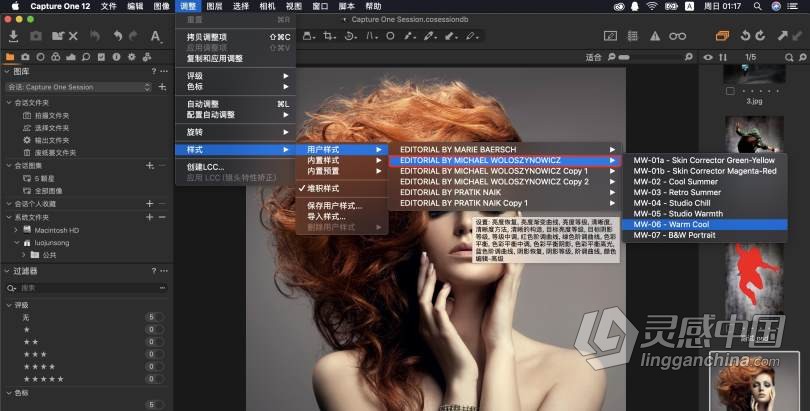Collapse the 过滤器 filter panel
This screenshot has width=810, height=411.
point(7,271)
